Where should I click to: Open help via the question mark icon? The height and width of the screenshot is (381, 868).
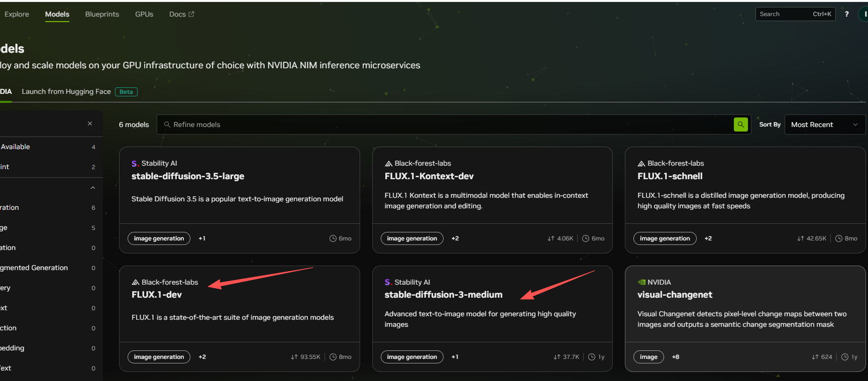coord(847,14)
